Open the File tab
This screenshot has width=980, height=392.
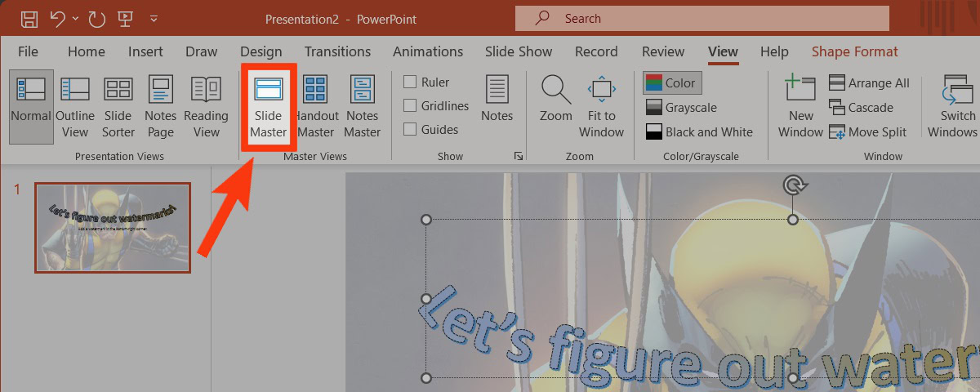[28, 51]
